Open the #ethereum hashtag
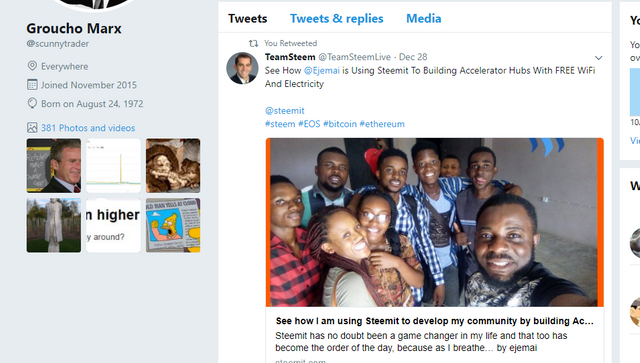Screen dimensions: 640x363 coord(382,124)
